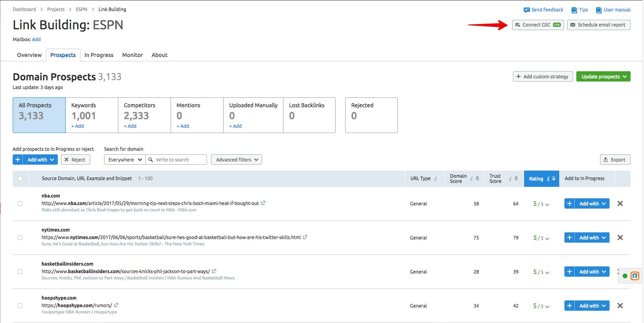
Task: Open Update prospects dropdown
Action: pyautogui.click(x=603, y=76)
